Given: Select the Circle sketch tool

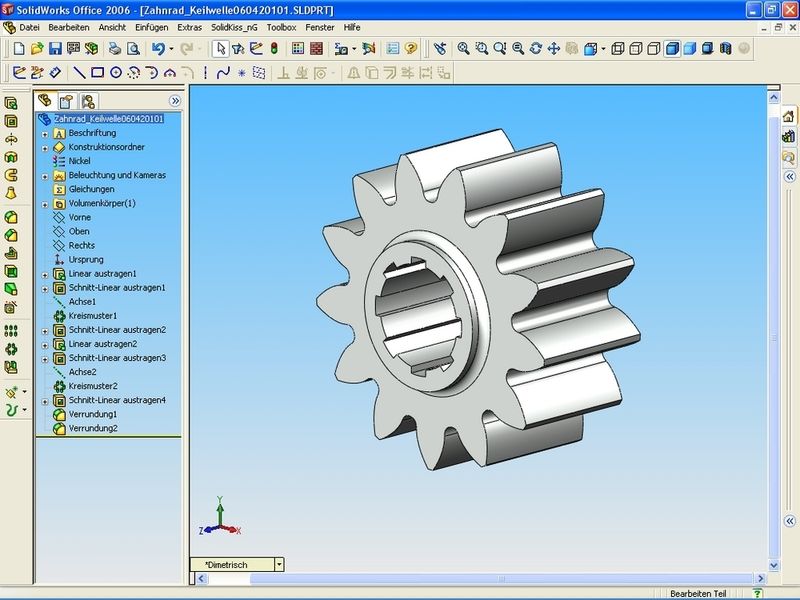Looking at the screenshot, I should (116, 72).
